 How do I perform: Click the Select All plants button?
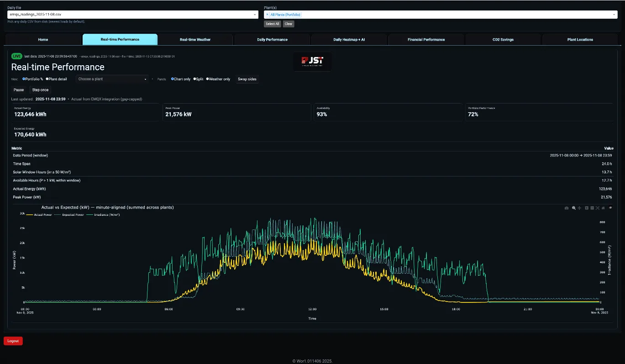coord(273,24)
